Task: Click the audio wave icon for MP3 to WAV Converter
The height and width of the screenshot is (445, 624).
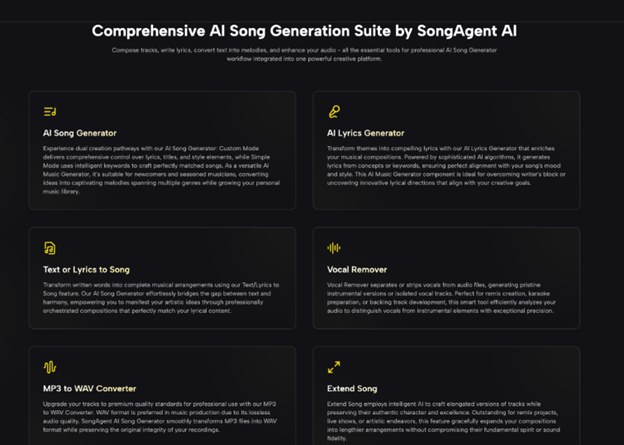Action: [50, 367]
